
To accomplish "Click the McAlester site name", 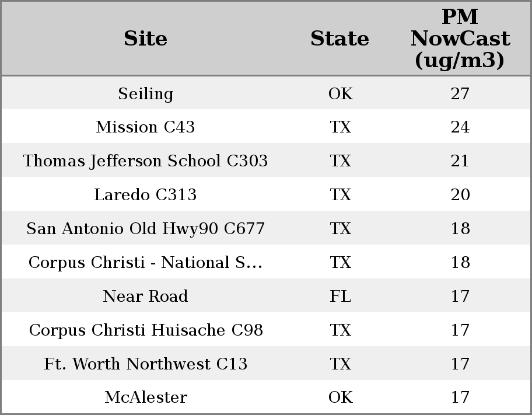I will pyautogui.click(x=145, y=397).
